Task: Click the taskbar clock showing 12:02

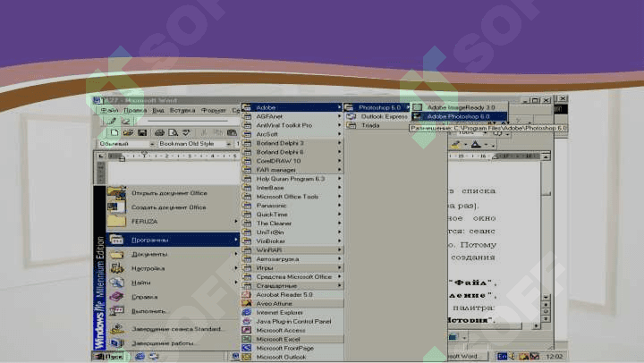Action: (554, 356)
